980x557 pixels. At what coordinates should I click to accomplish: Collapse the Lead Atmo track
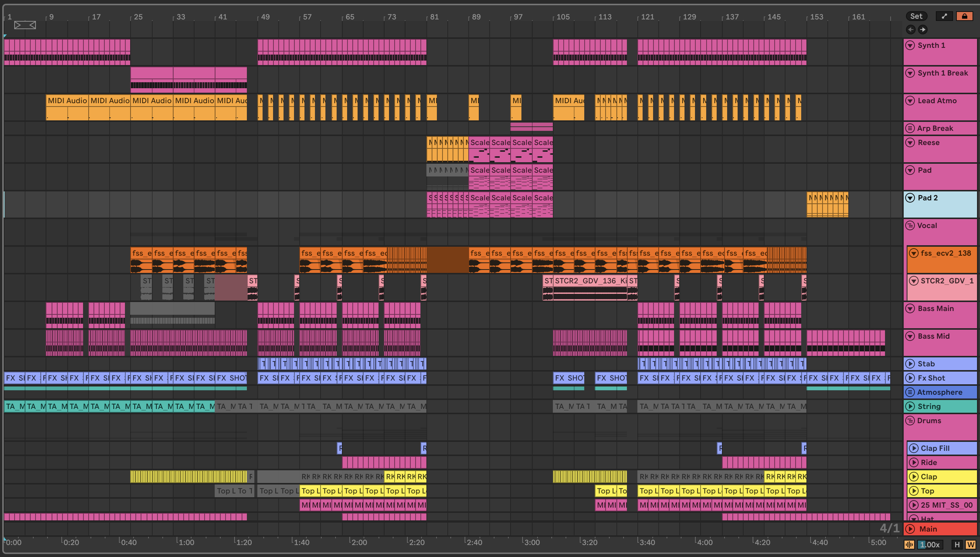[910, 101]
